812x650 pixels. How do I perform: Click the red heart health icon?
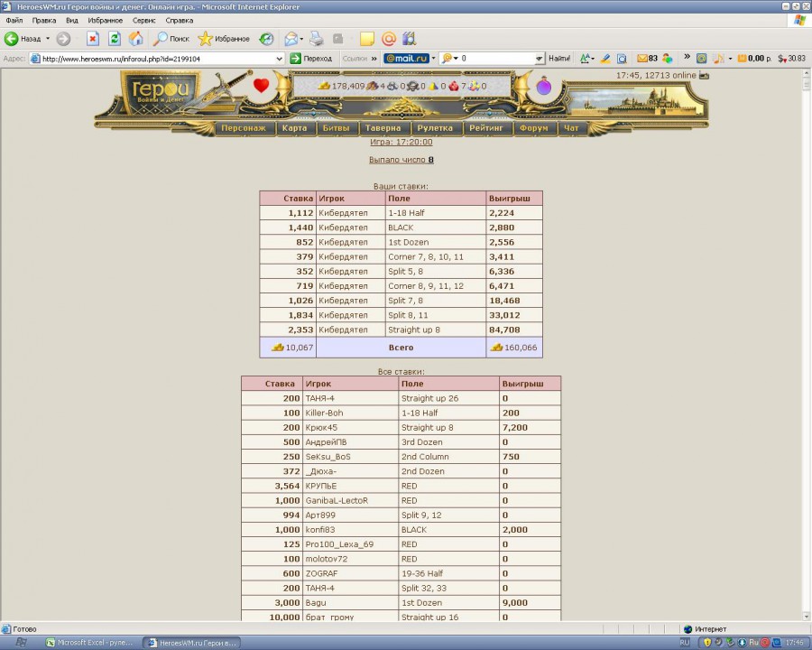click(x=261, y=86)
